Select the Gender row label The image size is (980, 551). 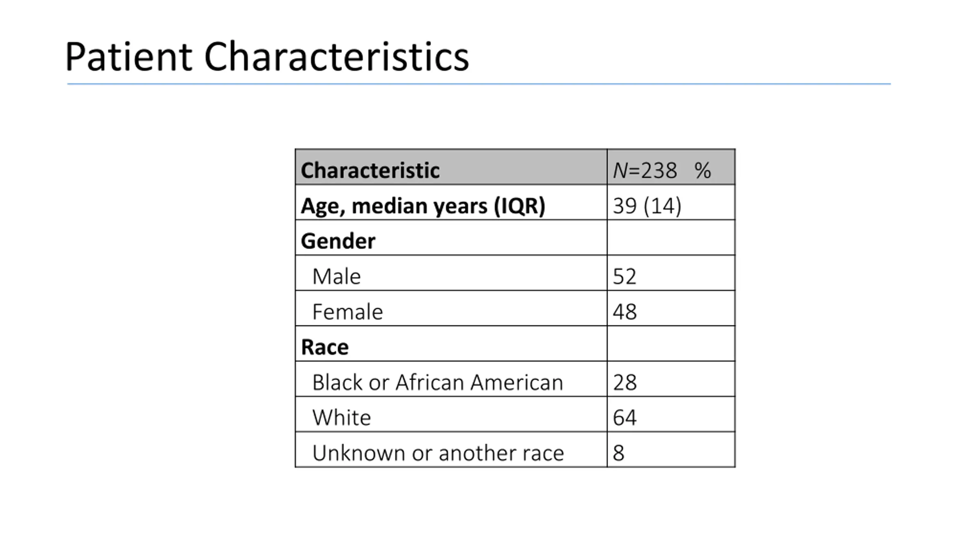coord(451,238)
